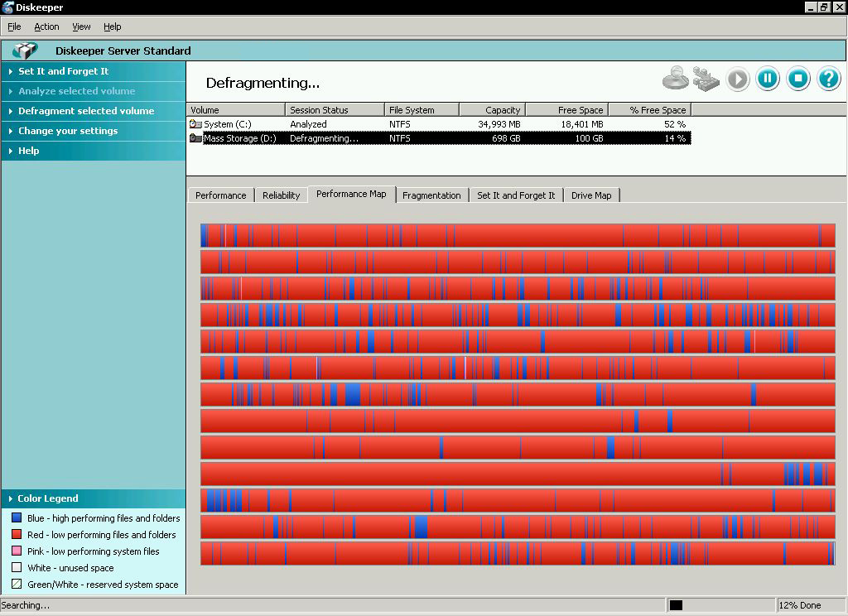Screen dimensions: 848x616
Task: Click the blue legend color swatch
Action: pos(17,517)
